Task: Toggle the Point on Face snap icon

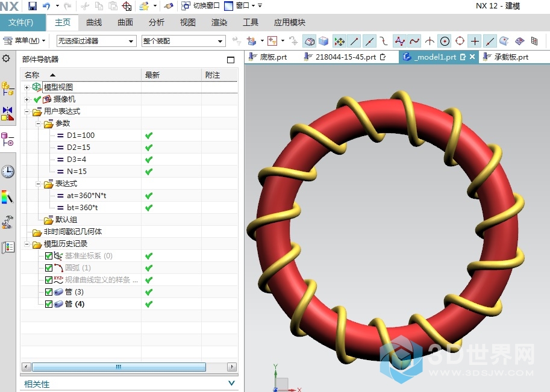Action: (x=504, y=42)
